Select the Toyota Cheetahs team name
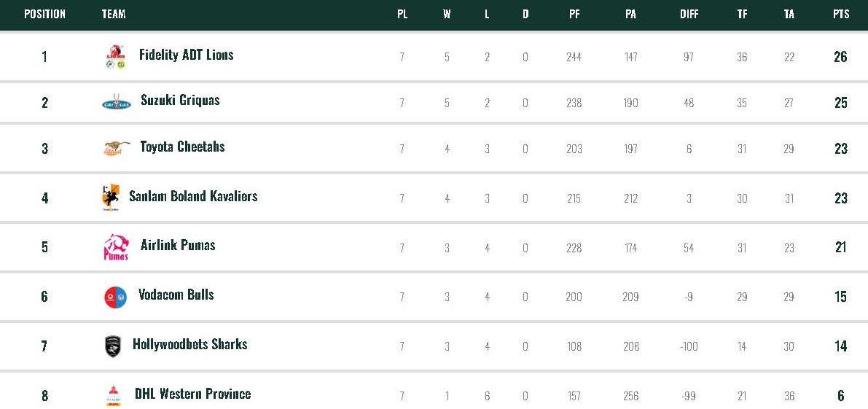This screenshot has height=409, width=868. pyautogui.click(x=182, y=147)
